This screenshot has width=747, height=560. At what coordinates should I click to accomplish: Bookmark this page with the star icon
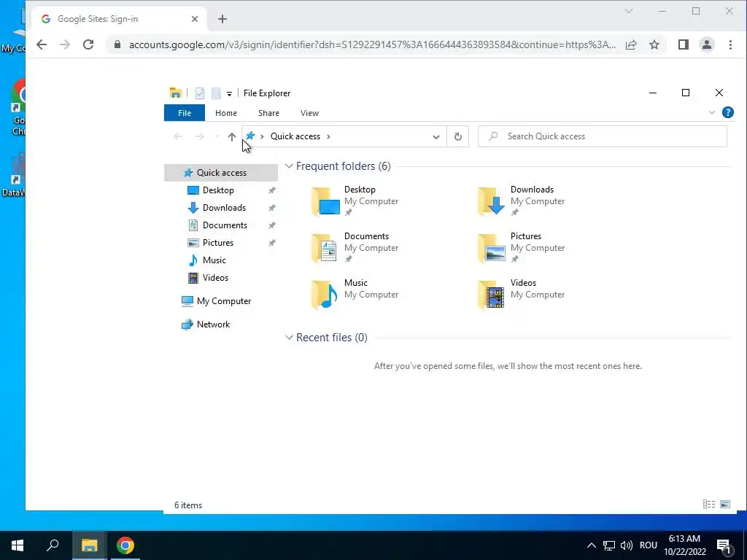coord(654,44)
